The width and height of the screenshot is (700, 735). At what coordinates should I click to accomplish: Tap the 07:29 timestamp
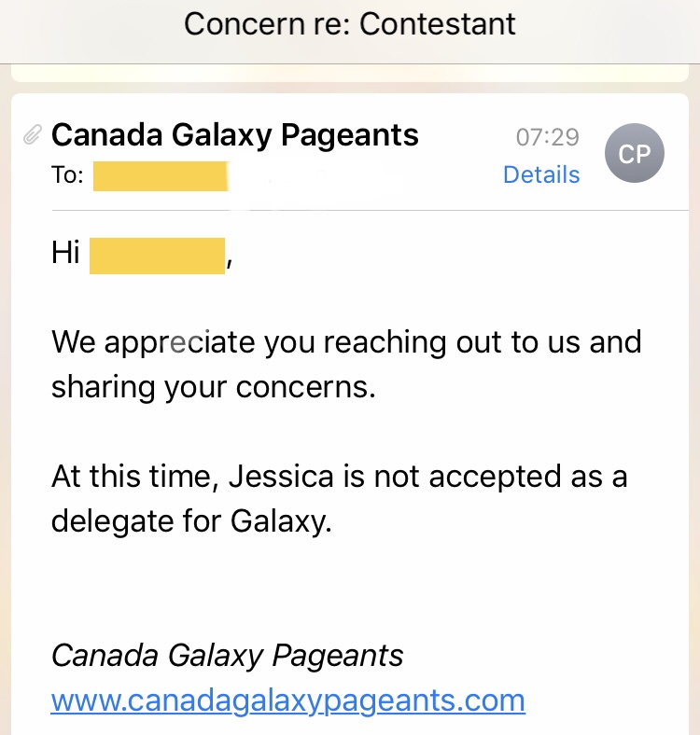pyautogui.click(x=548, y=137)
